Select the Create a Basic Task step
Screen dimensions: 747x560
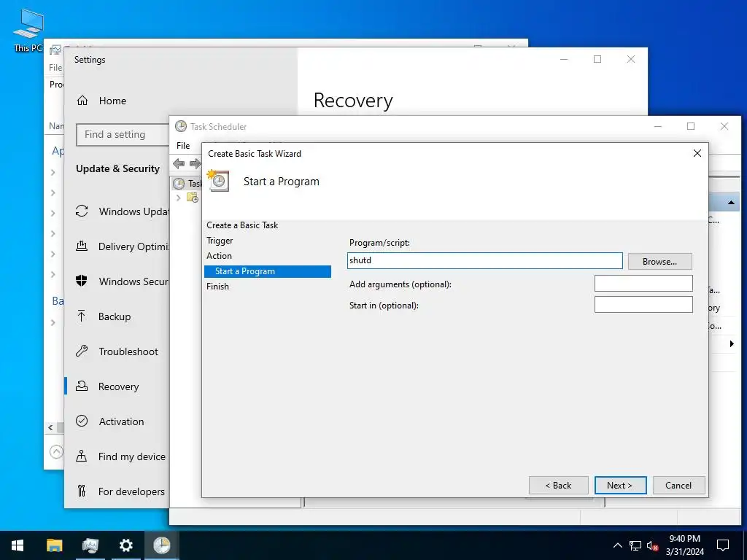pos(242,225)
